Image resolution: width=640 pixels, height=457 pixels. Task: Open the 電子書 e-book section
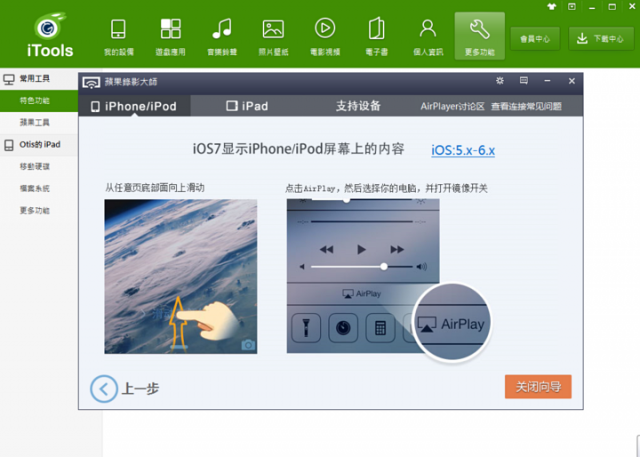click(376, 37)
